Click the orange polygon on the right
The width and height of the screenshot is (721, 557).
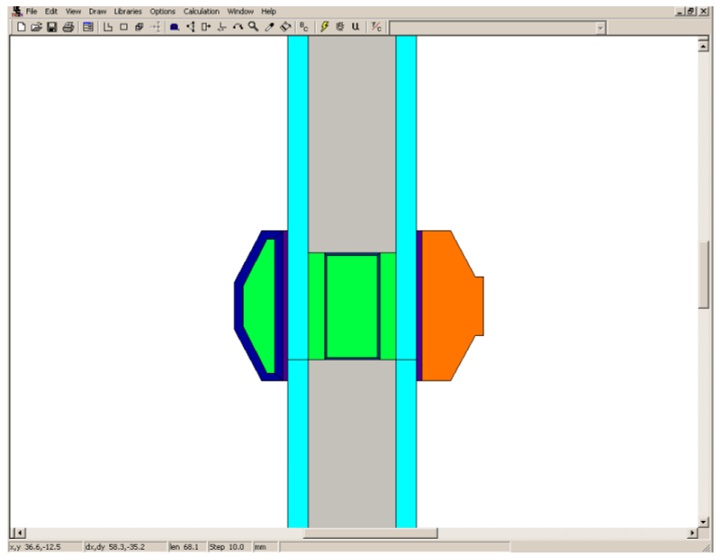(x=448, y=305)
